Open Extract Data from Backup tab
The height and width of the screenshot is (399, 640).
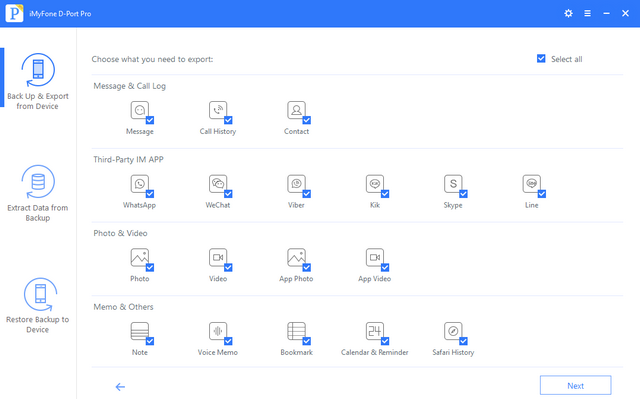(38, 193)
